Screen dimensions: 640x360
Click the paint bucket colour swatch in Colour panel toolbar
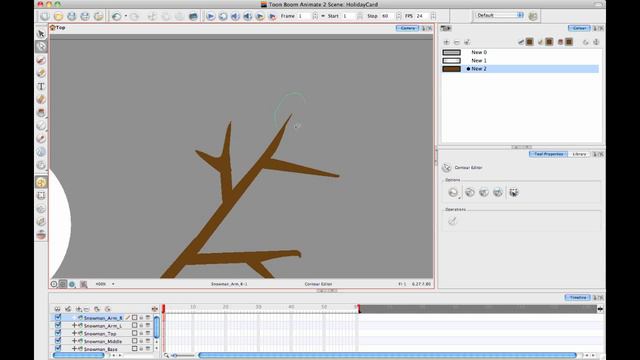tap(569, 42)
